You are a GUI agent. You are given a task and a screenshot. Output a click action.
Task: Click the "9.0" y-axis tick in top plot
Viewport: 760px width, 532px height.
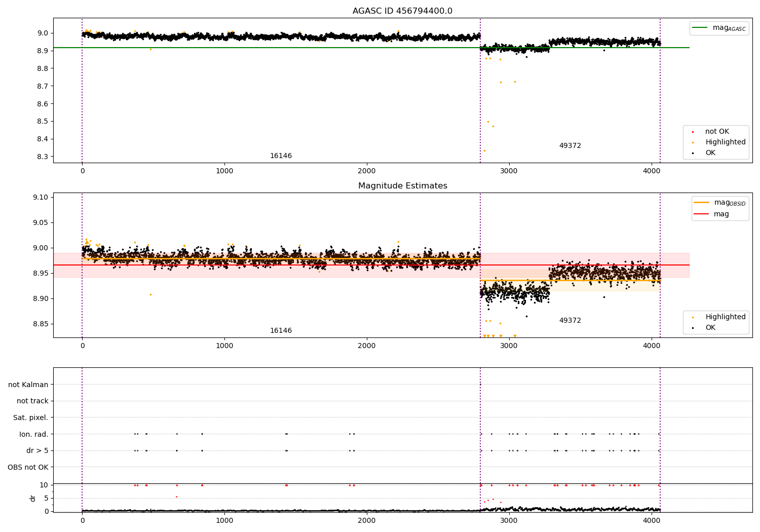click(x=43, y=33)
